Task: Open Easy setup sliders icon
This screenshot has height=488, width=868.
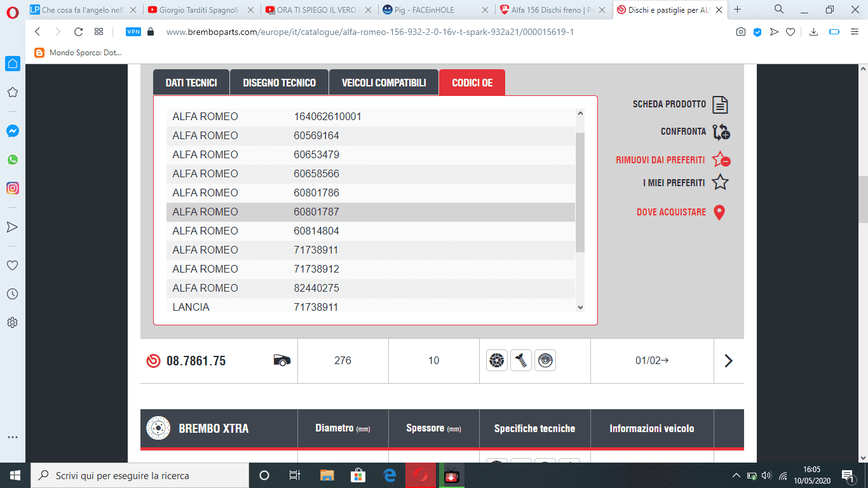Action: pos(855,32)
